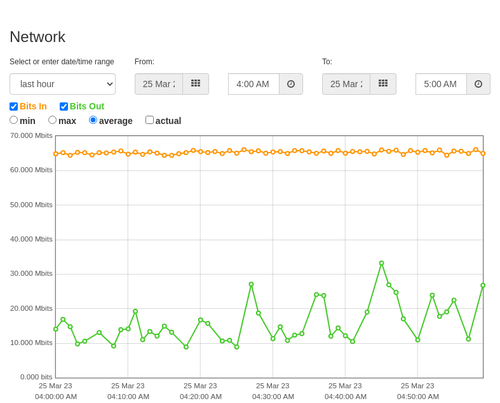The height and width of the screenshot is (403, 500).
Task: Click the 04:50:00 AM axis label
Action: coord(418,397)
